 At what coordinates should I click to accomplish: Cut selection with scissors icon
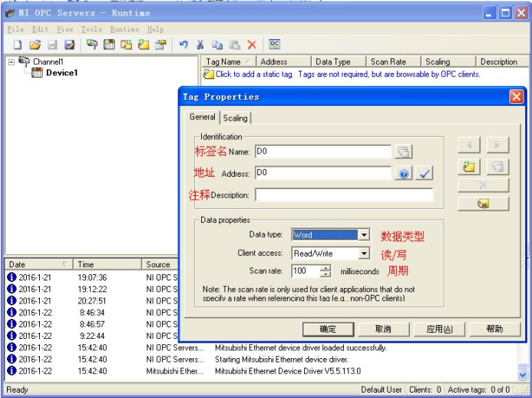click(x=200, y=44)
